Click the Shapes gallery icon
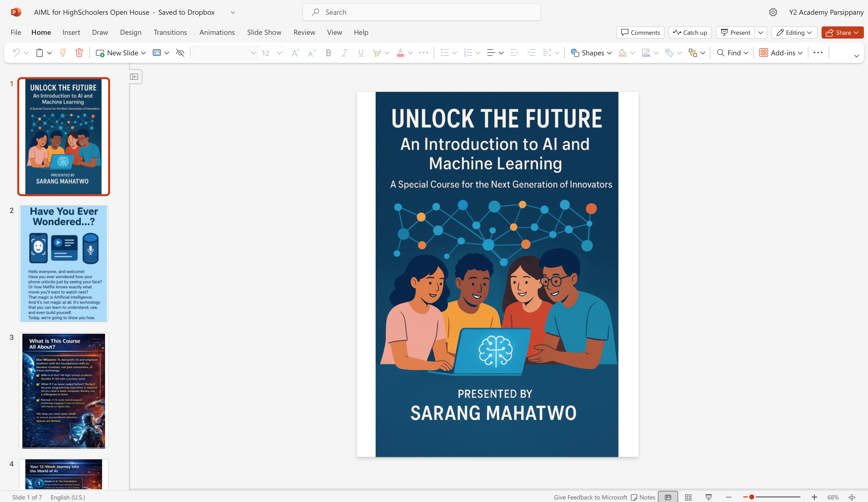The width and height of the screenshot is (868, 502). [575, 53]
